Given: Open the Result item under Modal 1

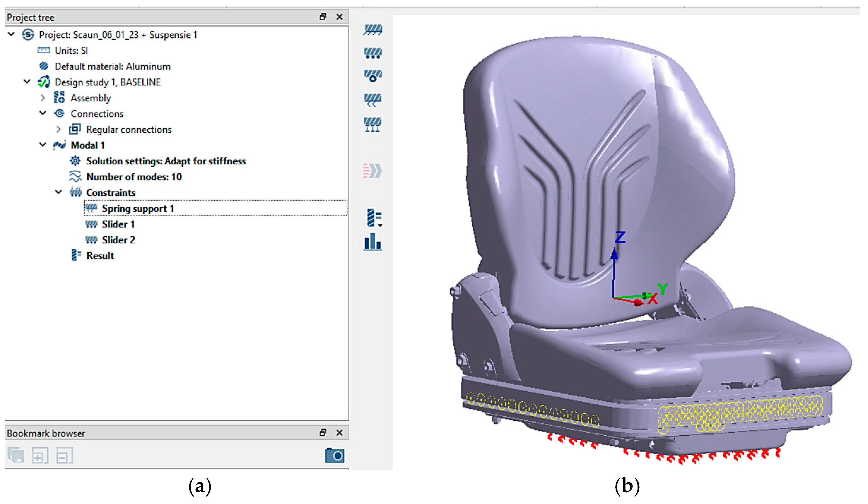Looking at the screenshot, I should pyautogui.click(x=100, y=256).
